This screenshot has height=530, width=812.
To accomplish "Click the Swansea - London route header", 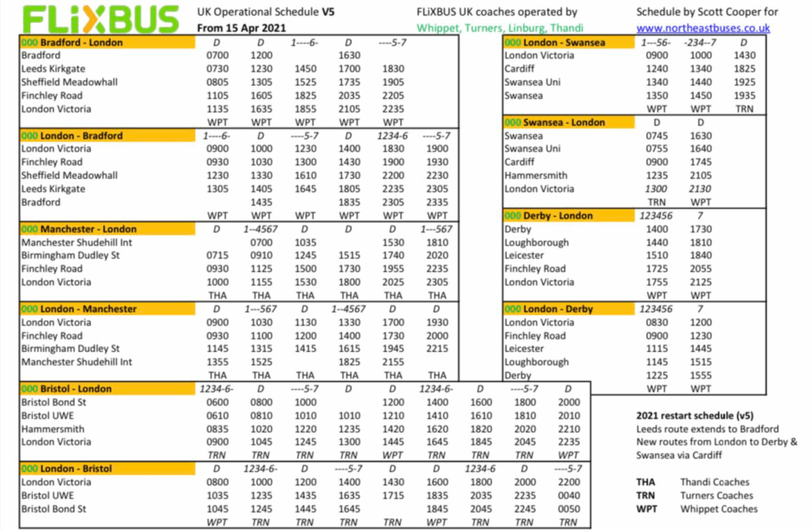I will coord(560,122).
